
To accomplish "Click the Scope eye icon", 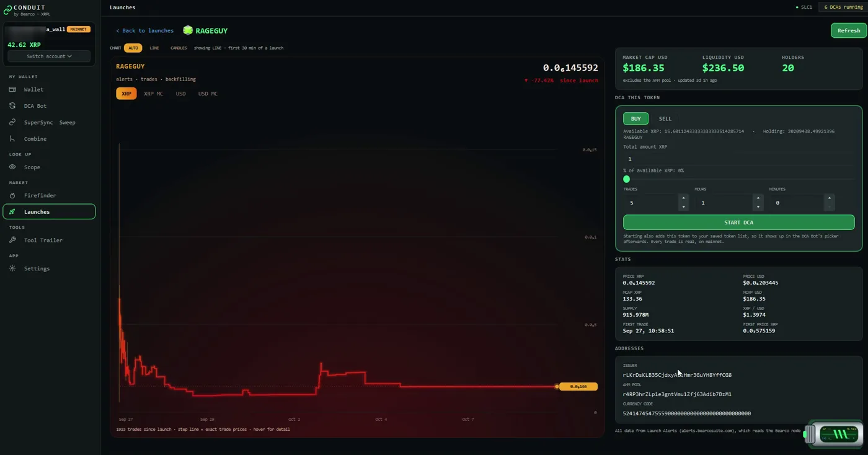I will pyautogui.click(x=12, y=167).
